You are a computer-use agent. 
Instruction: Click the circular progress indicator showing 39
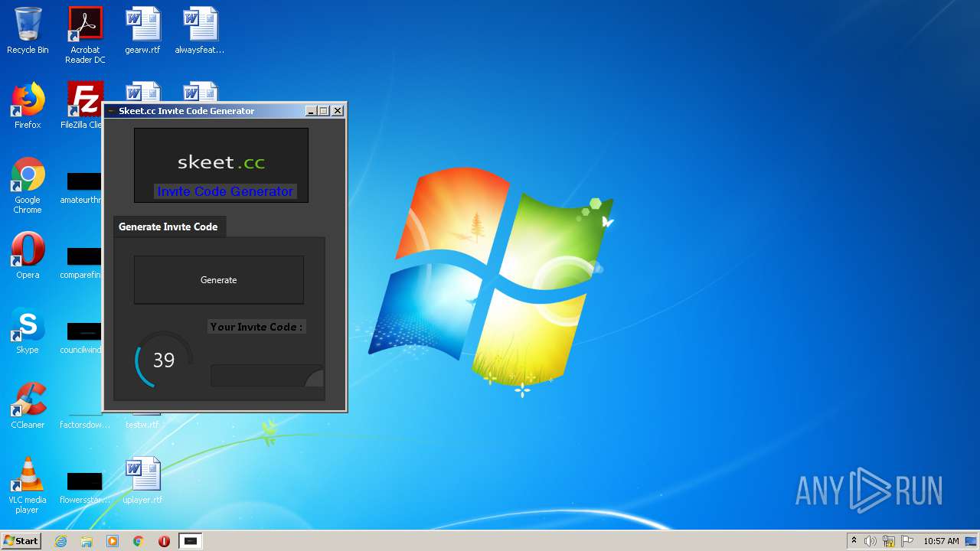[x=163, y=360]
